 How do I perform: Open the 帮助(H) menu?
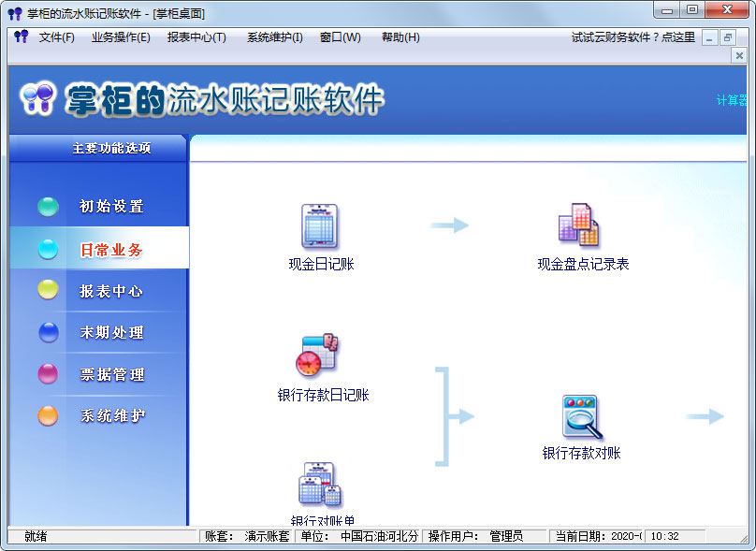coord(400,37)
